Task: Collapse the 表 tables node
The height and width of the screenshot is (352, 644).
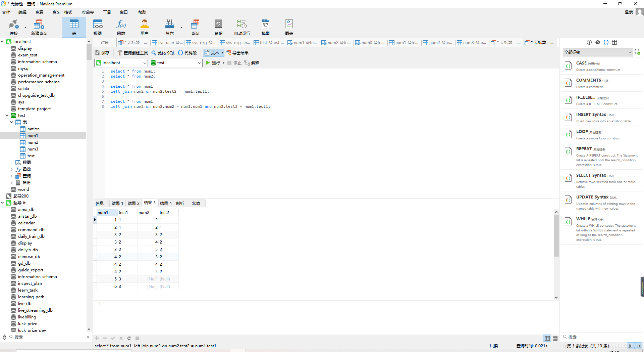Action: coord(12,122)
